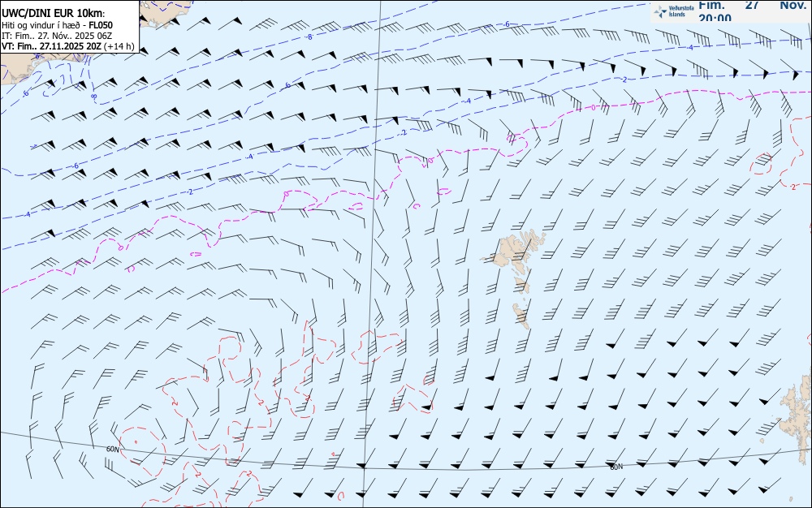Click the "VT: Fim.. 27.11.2025 20Z (+14 h)" line
Screen dimensions: 812x508
coord(68,46)
